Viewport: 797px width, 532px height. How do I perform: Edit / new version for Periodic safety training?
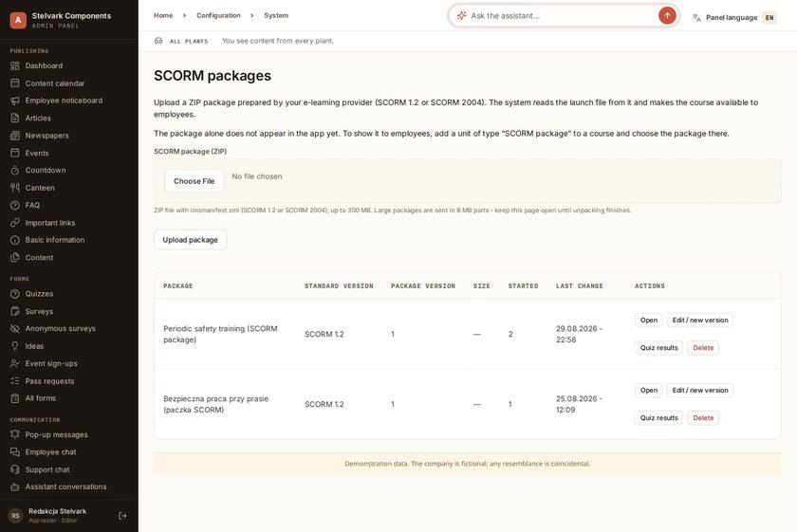coord(700,321)
